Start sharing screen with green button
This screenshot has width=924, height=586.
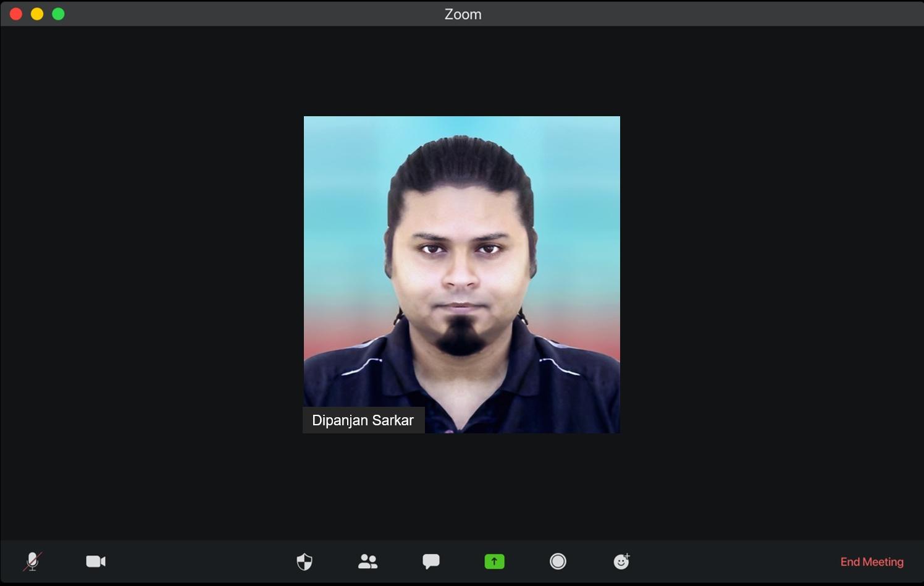point(494,561)
